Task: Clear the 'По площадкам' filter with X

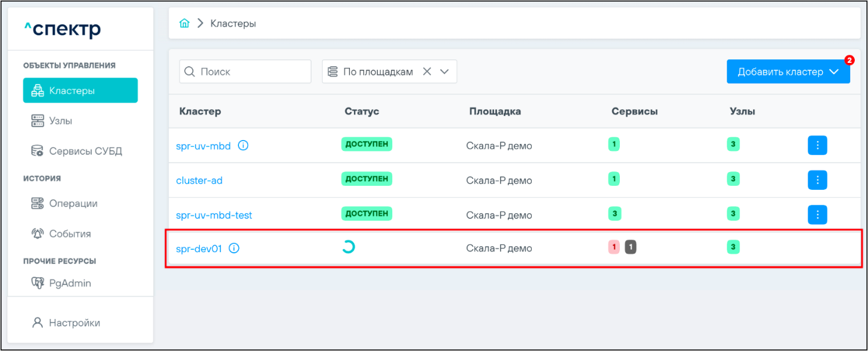Action: tap(427, 71)
